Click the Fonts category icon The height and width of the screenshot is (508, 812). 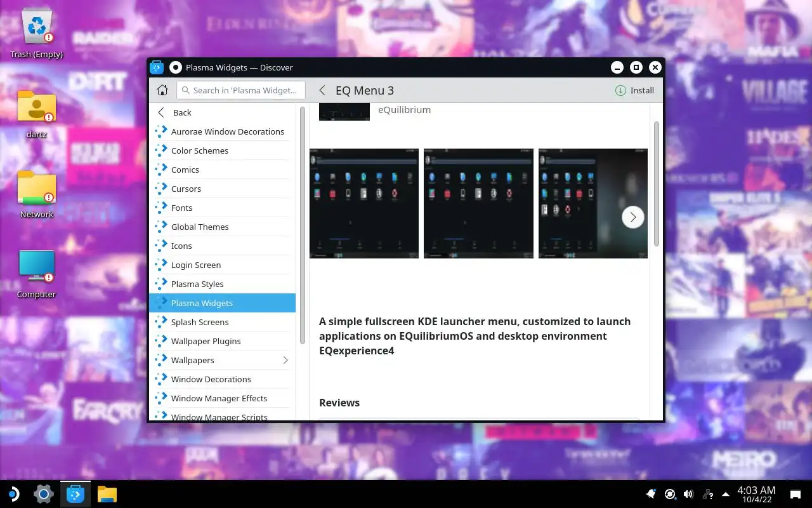[x=161, y=208]
